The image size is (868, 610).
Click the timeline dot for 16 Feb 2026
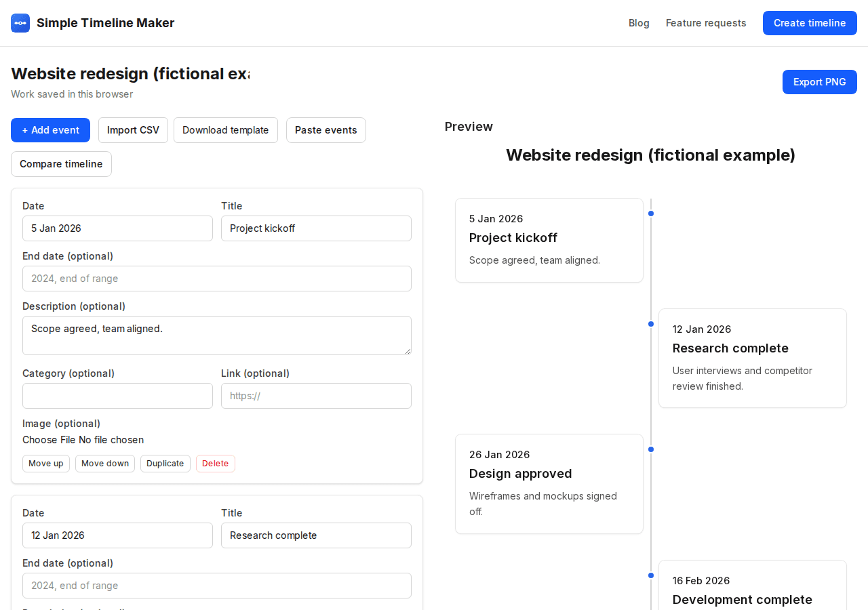pos(651,575)
